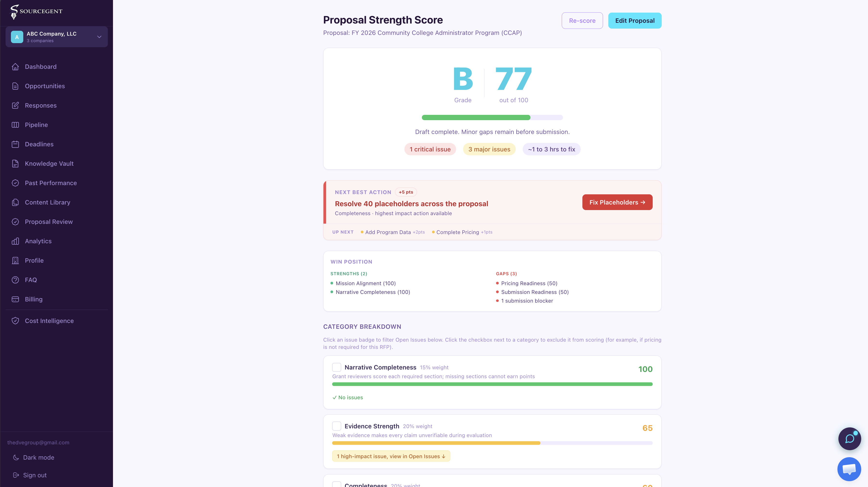The height and width of the screenshot is (487, 868).
Task: Expand the ABC Company selector chevron
Action: 99,37
